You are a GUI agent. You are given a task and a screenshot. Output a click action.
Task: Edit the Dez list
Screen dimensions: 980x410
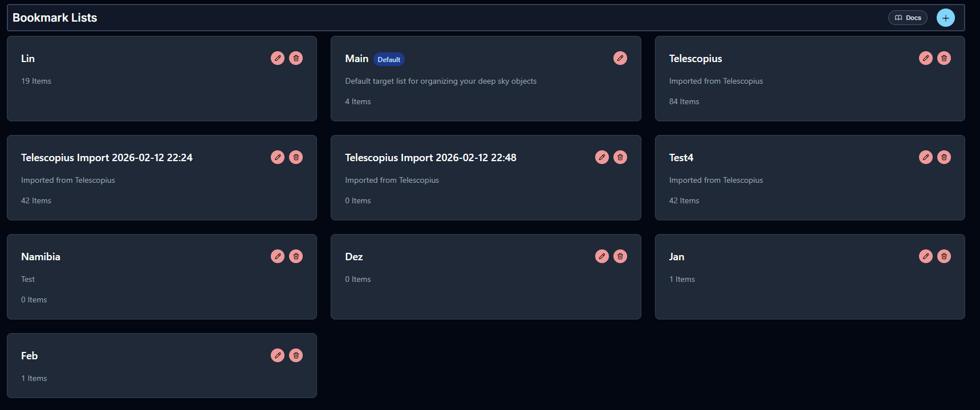pos(602,256)
